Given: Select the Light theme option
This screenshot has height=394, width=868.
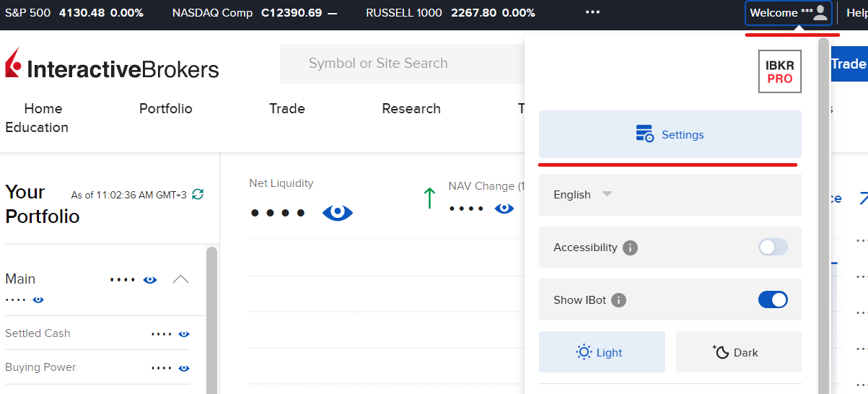Looking at the screenshot, I should point(602,352).
